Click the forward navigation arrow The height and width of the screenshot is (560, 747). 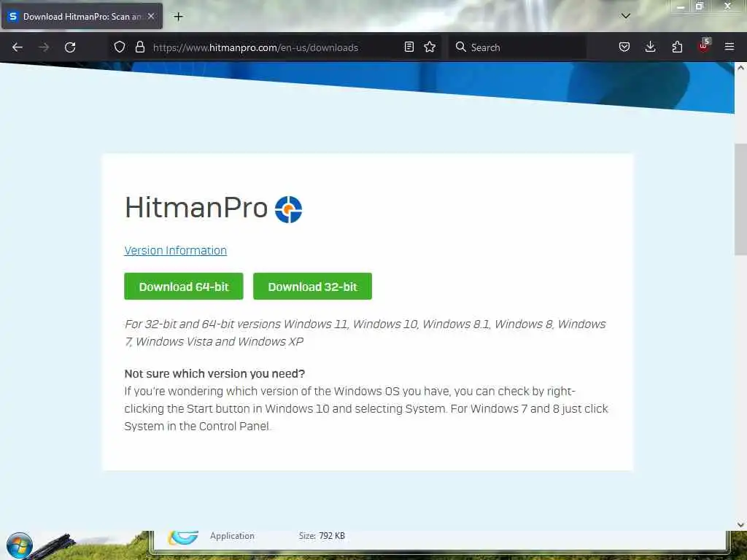[44, 47]
